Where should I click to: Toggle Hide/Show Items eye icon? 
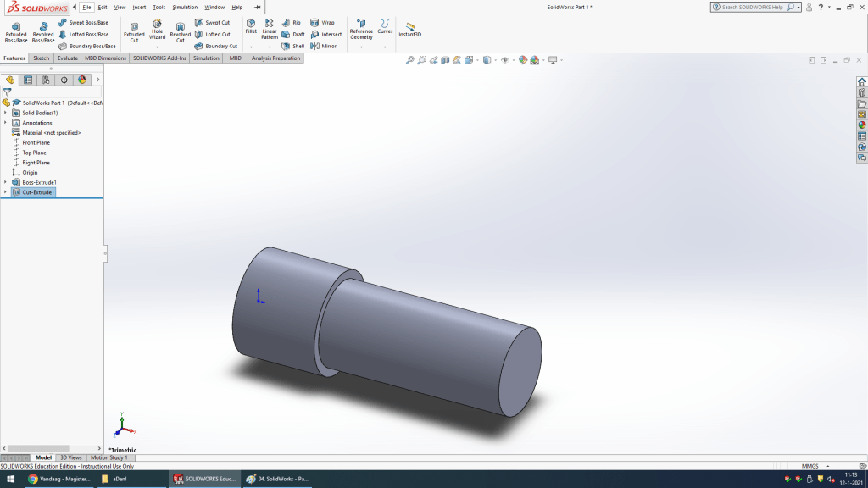(x=505, y=60)
